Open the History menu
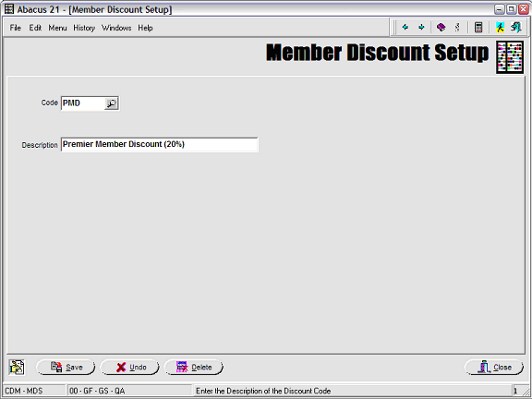The height and width of the screenshot is (399, 532). (x=84, y=28)
